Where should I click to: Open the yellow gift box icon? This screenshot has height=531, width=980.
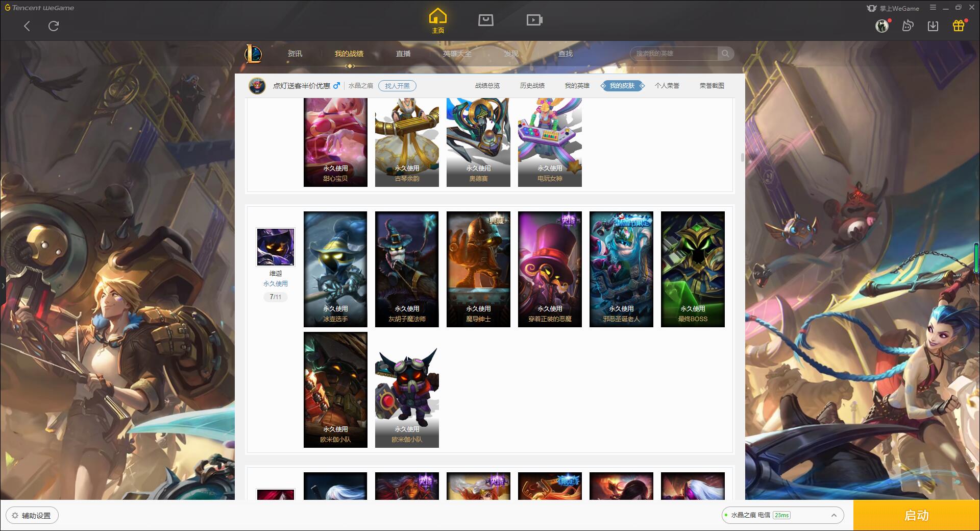[x=959, y=26]
